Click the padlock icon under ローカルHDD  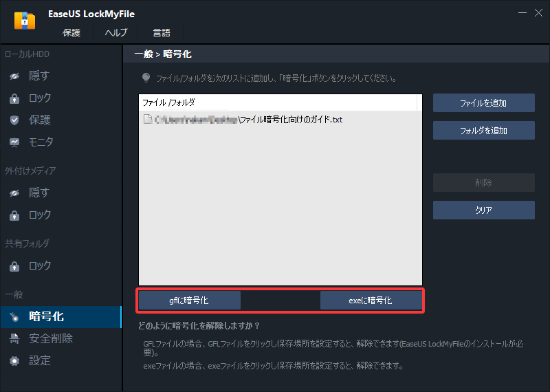pos(14,98)
